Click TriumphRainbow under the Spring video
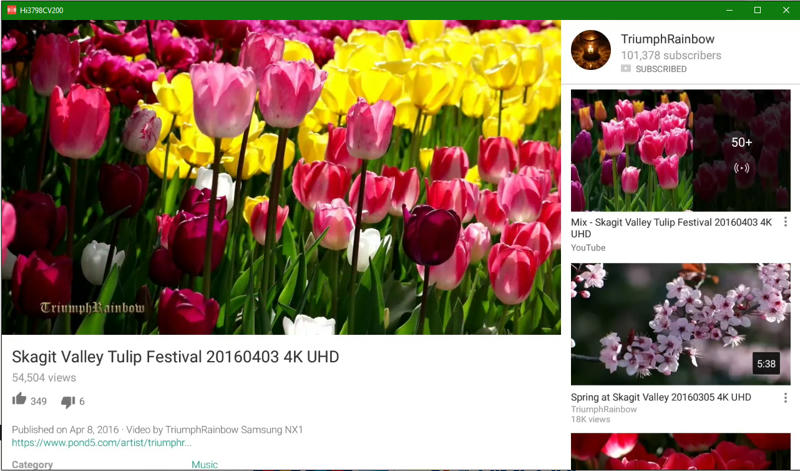The height and width of the screenshot is (471, 800). (x=603, y=410)
